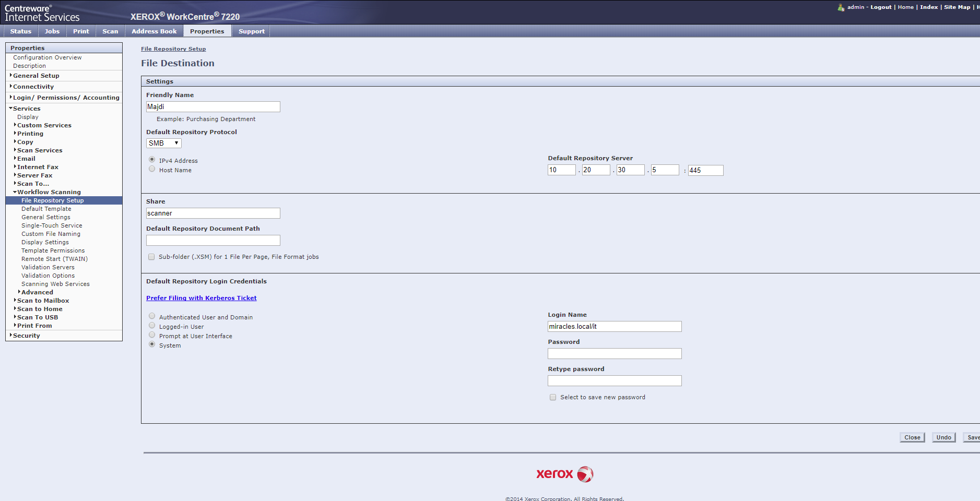Viewport: 980px width, 501px height.
Task: Open Configuration Overview in sidebar
Action: click(48, 57)
